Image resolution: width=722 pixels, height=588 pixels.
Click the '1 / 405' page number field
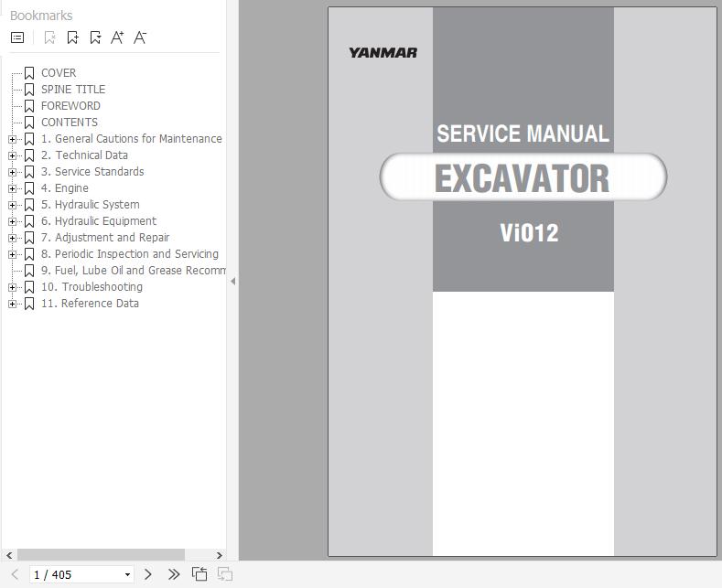81,574
